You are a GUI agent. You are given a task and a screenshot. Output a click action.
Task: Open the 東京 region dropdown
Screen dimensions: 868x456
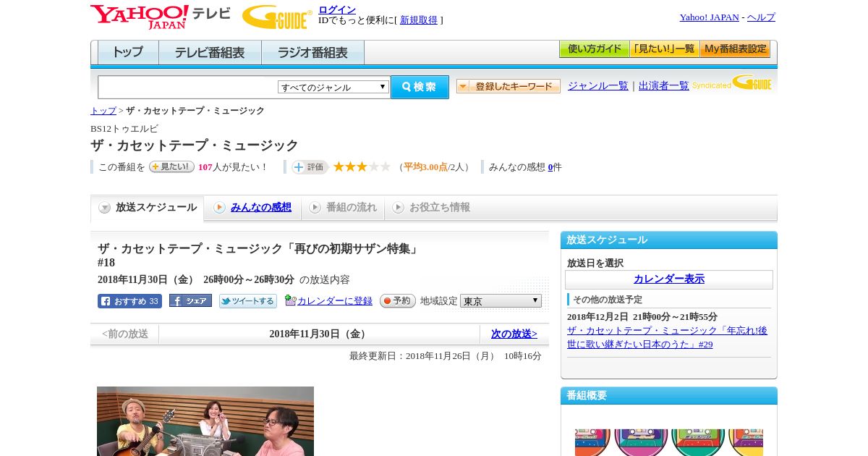(501, 300)
